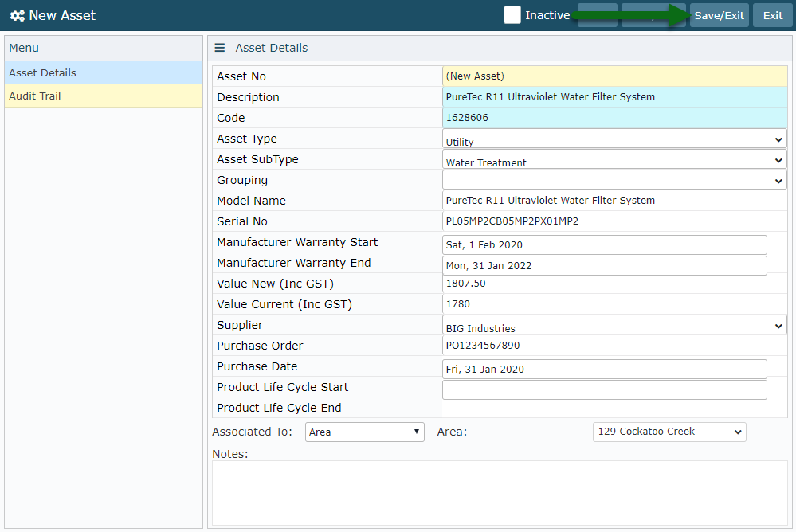
Task: Click the Value Current field showing 1780
Action: tap(615, 304)
